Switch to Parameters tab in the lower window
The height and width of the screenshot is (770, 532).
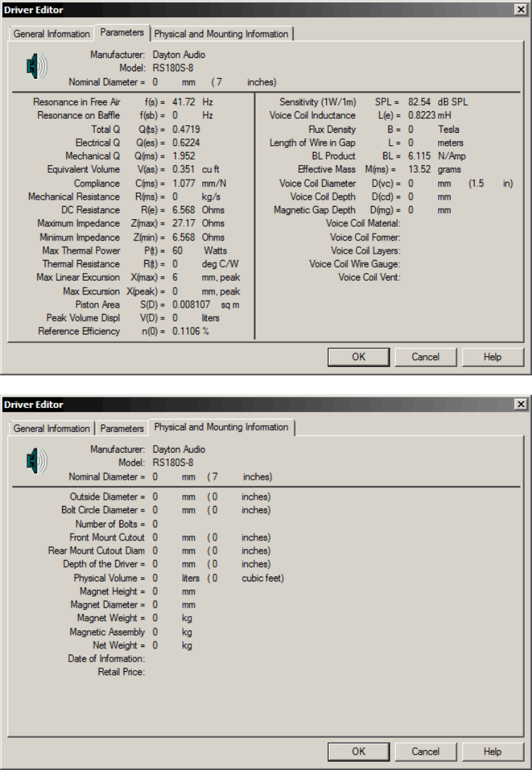[x=122, y=429]
